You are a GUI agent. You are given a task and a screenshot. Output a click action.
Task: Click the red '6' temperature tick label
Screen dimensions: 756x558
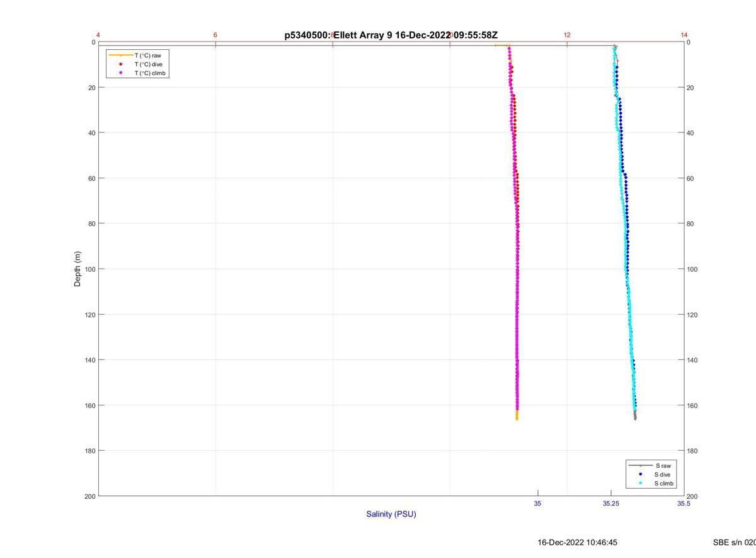(215, 35)
